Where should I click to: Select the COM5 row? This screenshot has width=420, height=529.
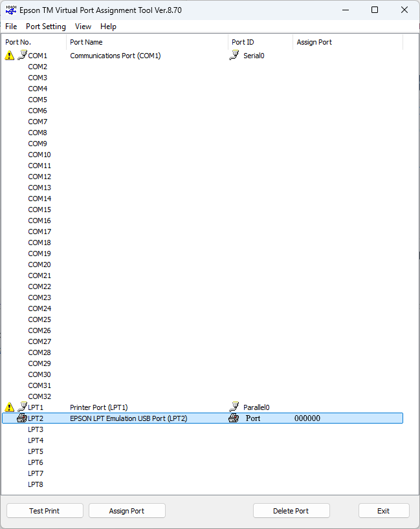coord(38,100)
